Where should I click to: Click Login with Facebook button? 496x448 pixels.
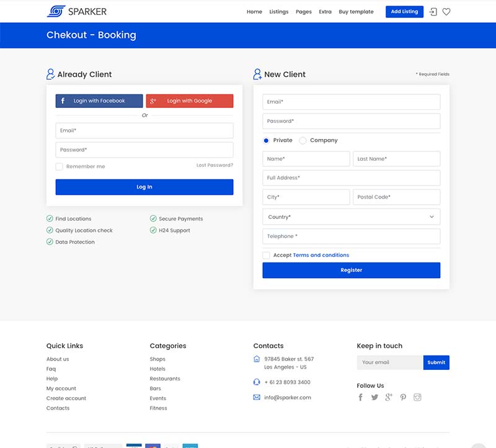tap(99, 101)
